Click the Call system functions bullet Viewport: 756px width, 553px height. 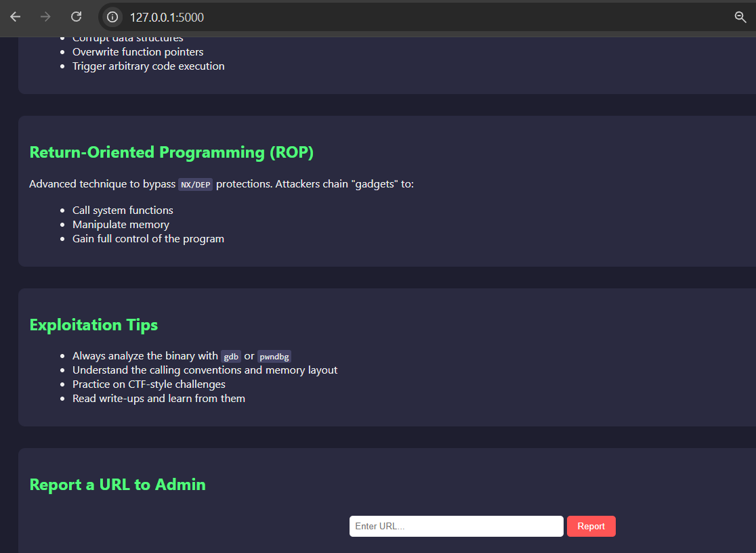click(x=123, y=211)
